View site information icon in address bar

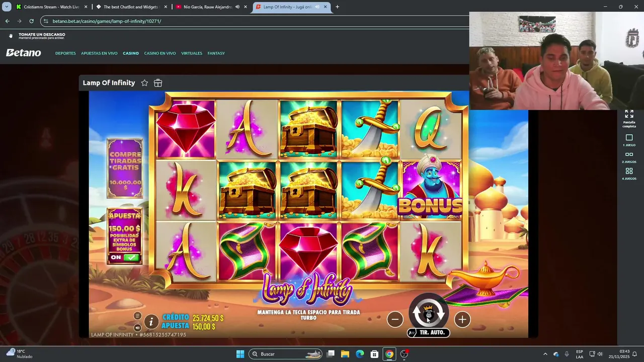coord(46,21)
